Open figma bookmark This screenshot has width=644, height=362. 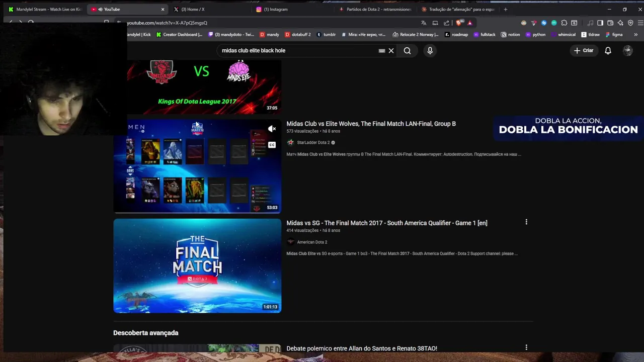614,35
